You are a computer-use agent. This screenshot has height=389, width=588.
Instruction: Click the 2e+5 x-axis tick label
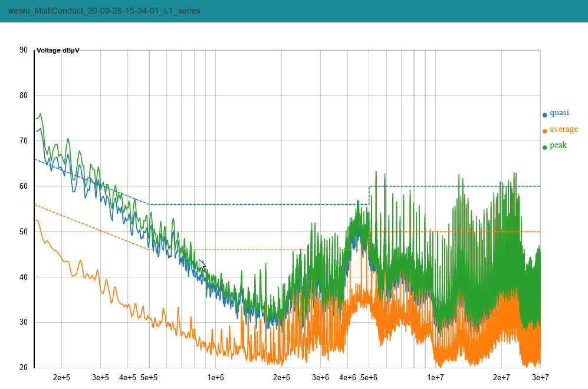[x=61, y=377]
